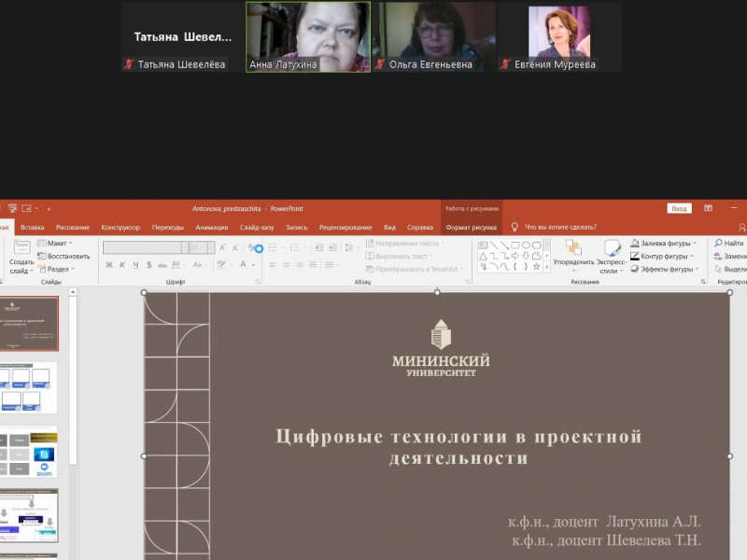Open Экспресс-стили quick styles gallery
This screenshot has height=560, width=747.
(612, 248)
